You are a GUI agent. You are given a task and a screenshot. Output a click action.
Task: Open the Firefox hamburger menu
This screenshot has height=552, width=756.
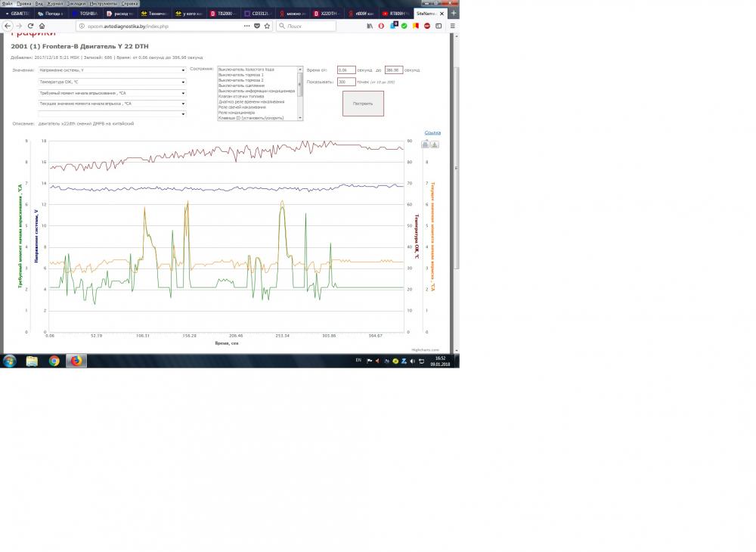451,26
